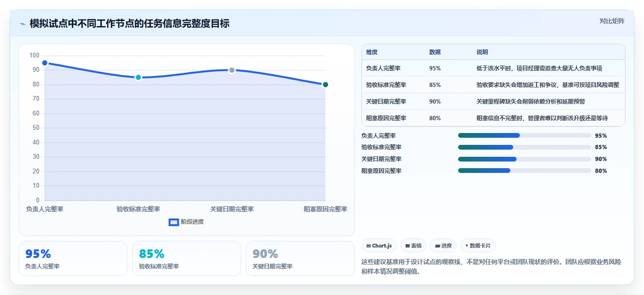Click the y-axis value 100
The height and width of the screenshot is (295, 644).
(34, 56)
